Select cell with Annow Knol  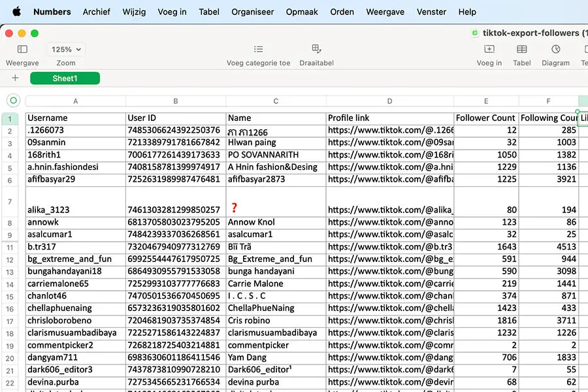tap(276, 222)
